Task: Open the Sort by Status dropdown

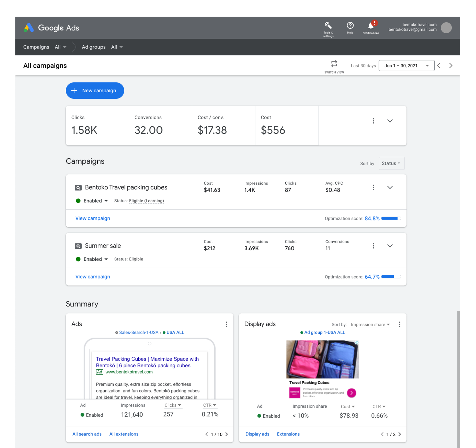Action: coord(391,163)
